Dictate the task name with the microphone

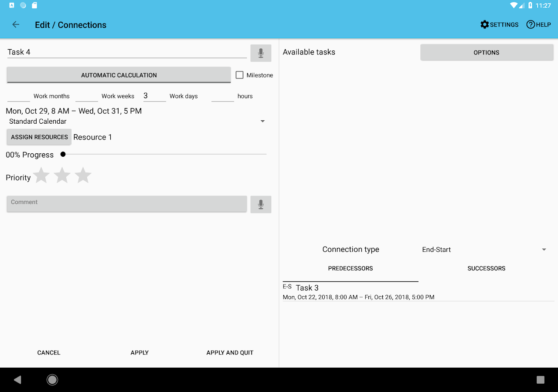click(261, 53)
